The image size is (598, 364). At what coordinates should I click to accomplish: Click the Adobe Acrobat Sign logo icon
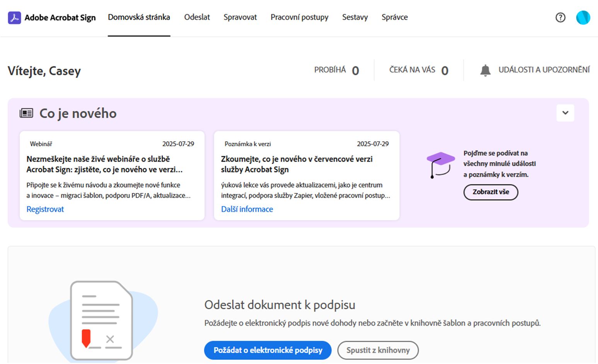pos(14,18)
